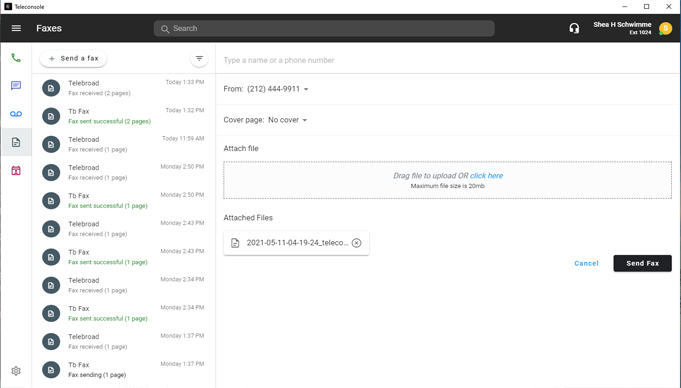681x388 pixels.
Task: Open settings gear in sidebar
Action: [x=16, y=371]
